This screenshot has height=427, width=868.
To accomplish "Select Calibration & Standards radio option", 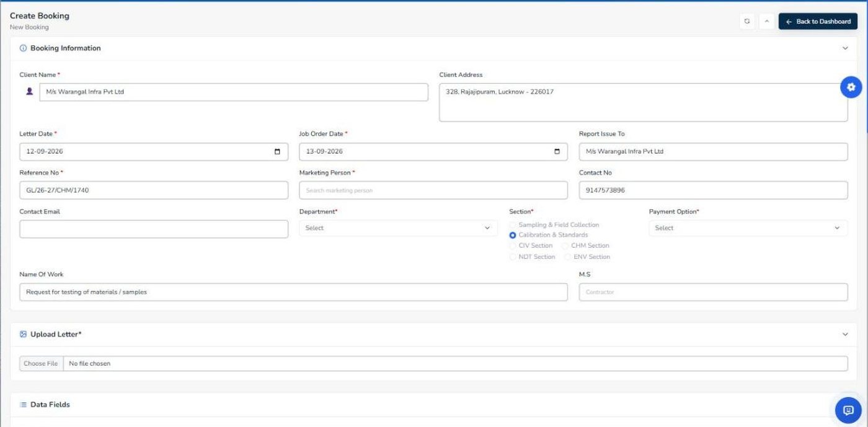I will (x=513, y=235).
